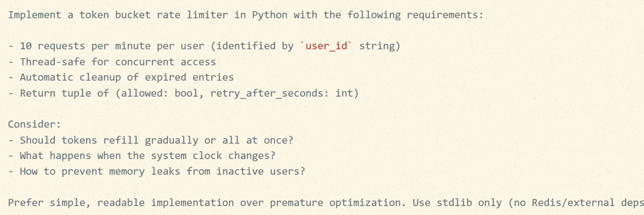
Task: Click the '10 requests per minute' bullet line
Action: tap(204, 46)
